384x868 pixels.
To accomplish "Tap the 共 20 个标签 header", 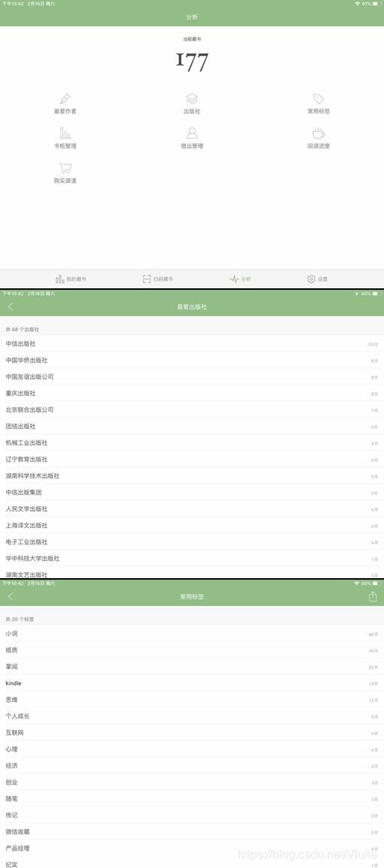I will point(20,619).
